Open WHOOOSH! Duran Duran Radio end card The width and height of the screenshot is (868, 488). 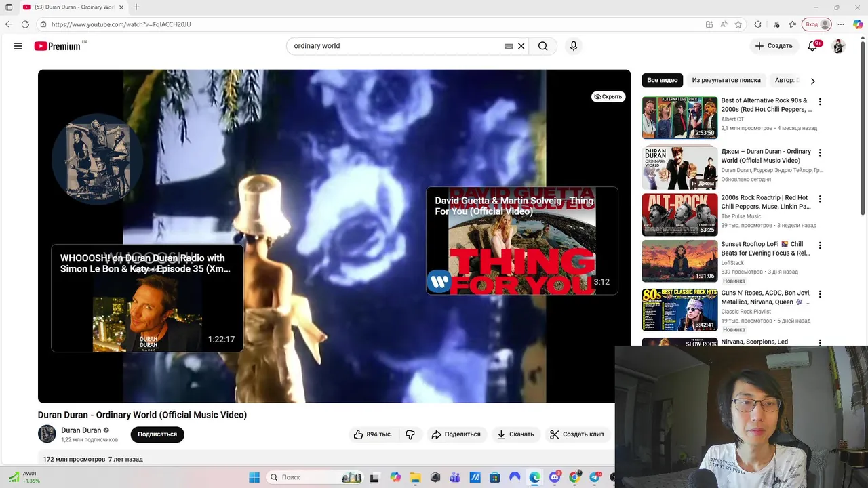147,298
